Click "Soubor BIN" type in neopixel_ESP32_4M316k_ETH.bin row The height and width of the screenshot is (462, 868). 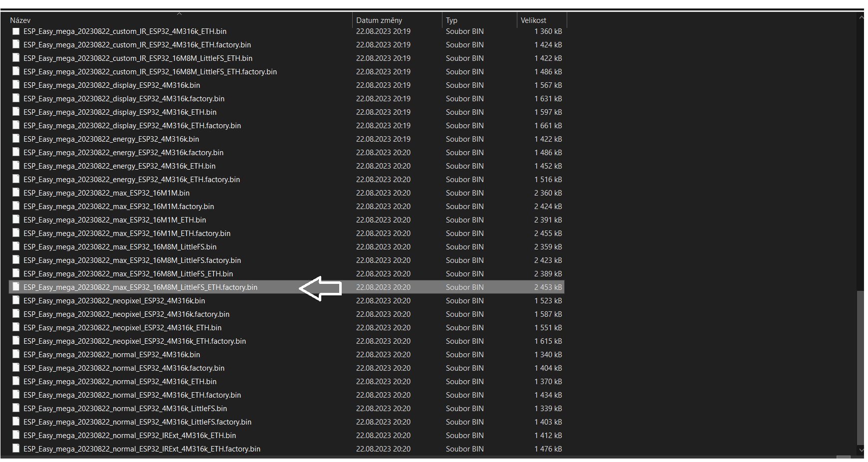click(x=464, y=328)
